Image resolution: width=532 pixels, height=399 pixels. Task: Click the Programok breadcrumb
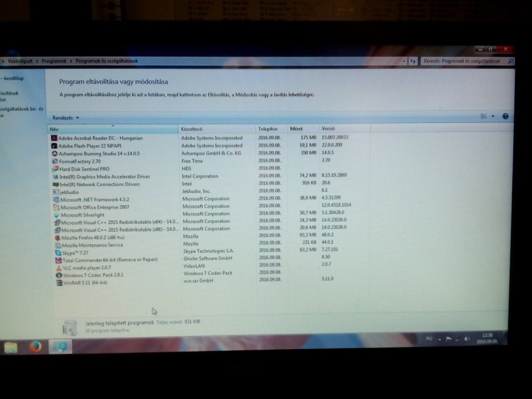[x=54, y=61]
